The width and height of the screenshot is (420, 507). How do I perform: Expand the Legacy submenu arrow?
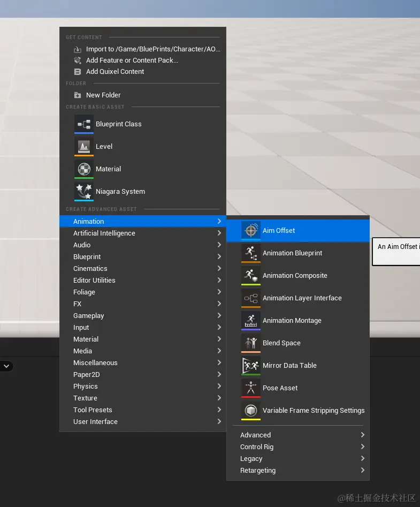click(363, 458)
